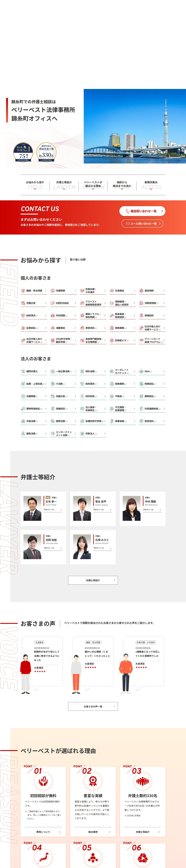Click photo of lawyer 石塚 みさと
The height and width of the screenshot is (868, 186).
(x=82, y=547)
